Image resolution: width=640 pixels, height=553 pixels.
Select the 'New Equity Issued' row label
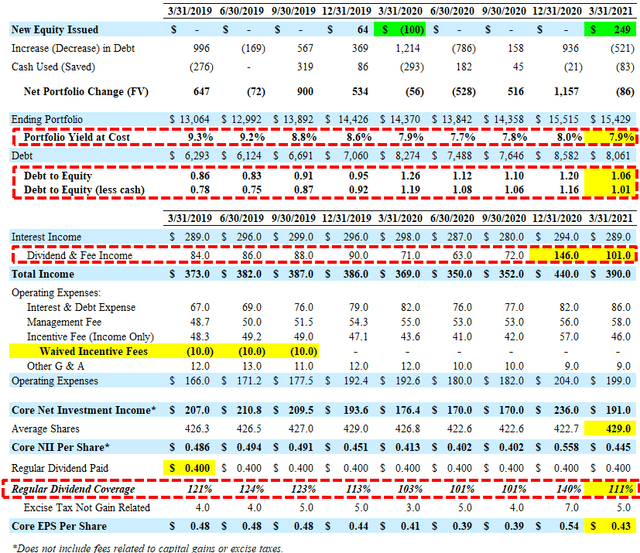tap(55, 30)
